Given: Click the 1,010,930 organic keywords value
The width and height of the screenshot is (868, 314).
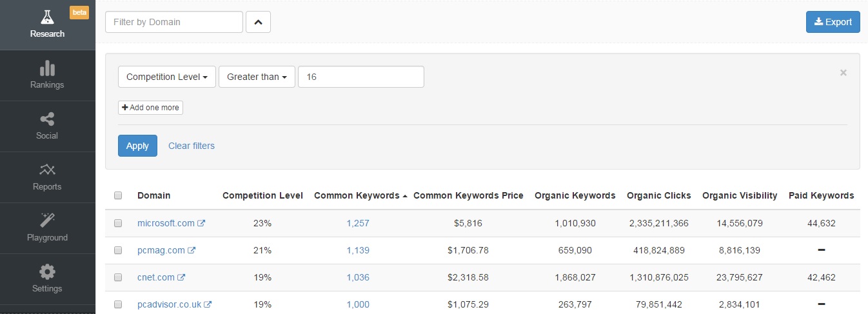Looking at the screenshot, I should click(x=575, y=223).
